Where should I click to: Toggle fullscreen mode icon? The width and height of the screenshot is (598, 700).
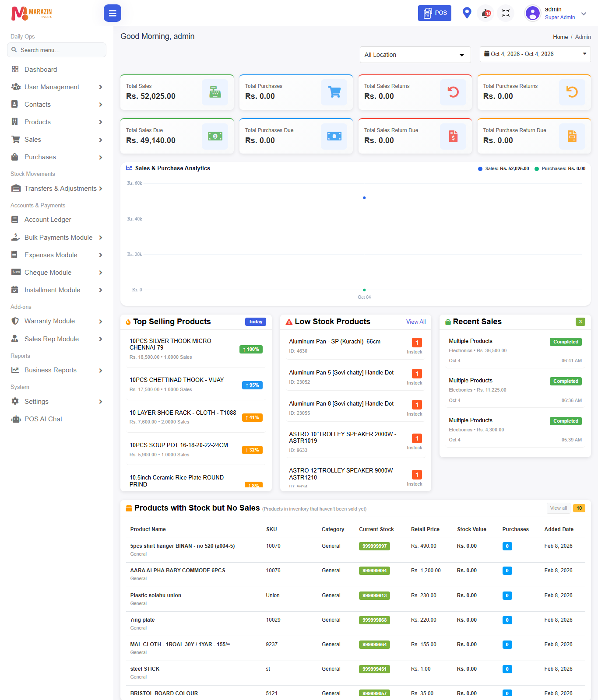click(x=506, y=13)
